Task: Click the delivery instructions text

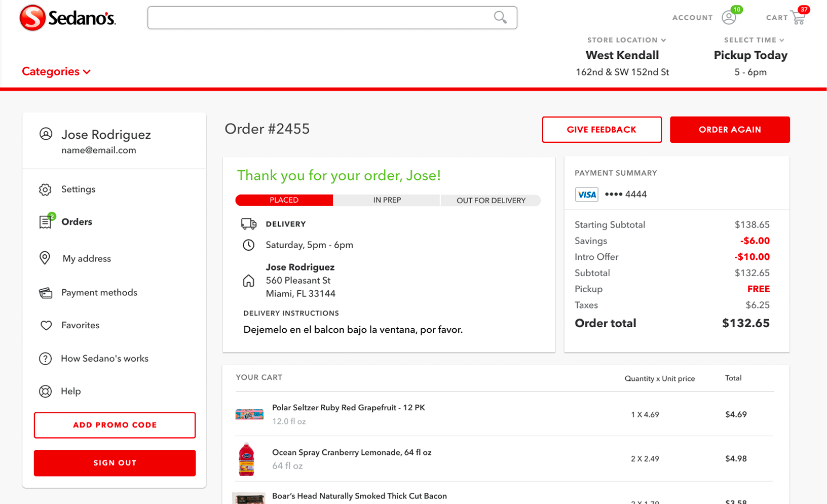Action: tap(353, 330)
